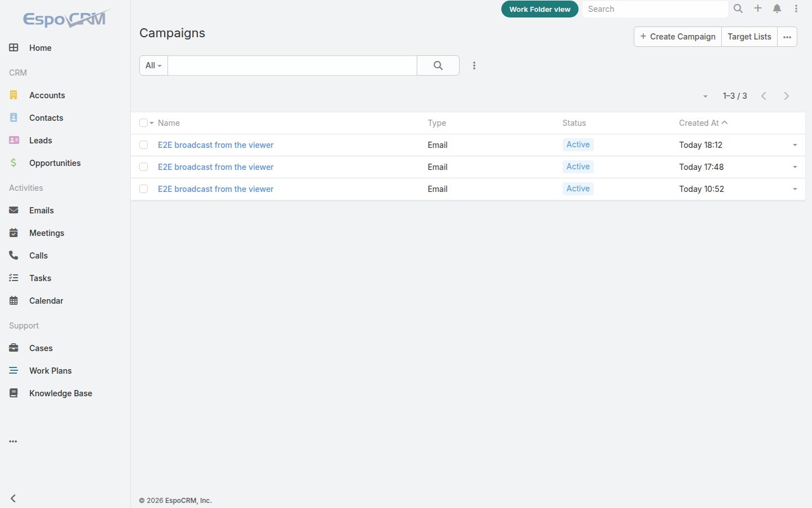
Task: Check the campaign created Today 10:52
Action: point(143,189)
